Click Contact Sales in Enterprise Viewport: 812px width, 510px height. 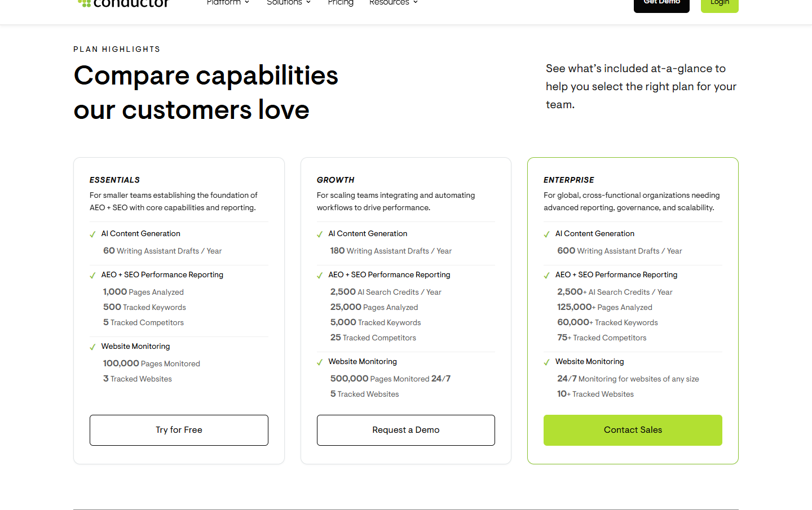(633, 430)
